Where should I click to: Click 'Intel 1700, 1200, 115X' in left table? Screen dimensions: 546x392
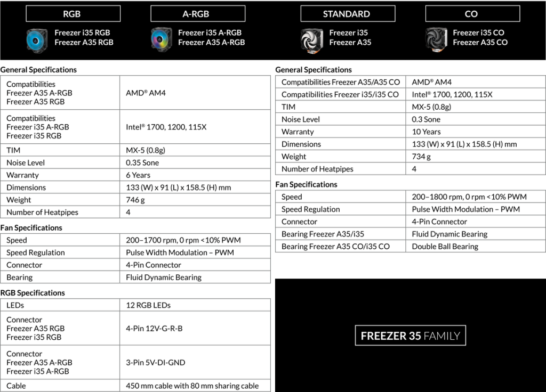click(x=166, y=127)
